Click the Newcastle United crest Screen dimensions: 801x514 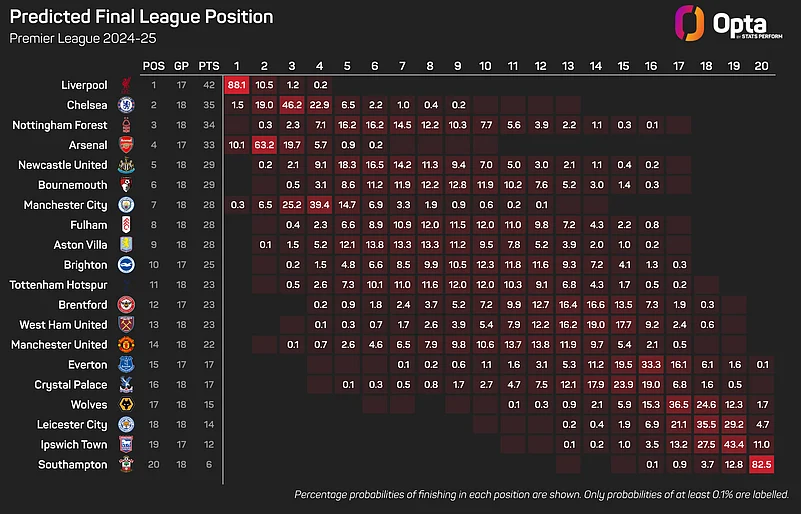point(125,165)
